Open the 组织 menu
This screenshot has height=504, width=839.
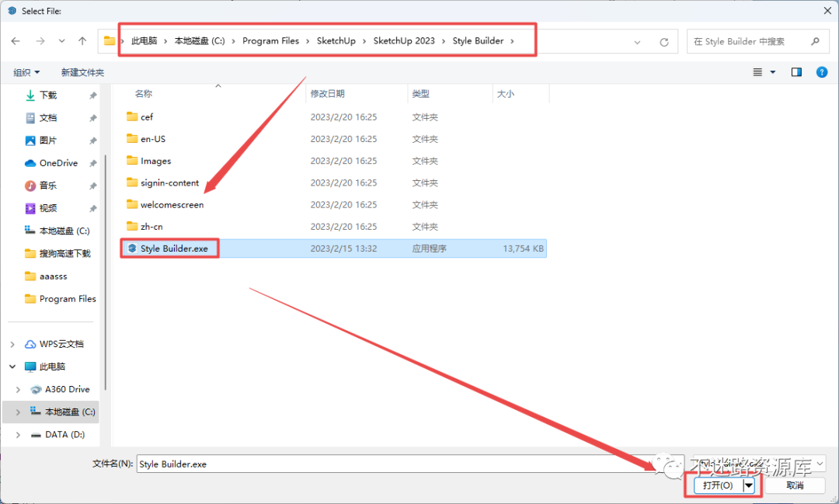[x=26, y=72]
